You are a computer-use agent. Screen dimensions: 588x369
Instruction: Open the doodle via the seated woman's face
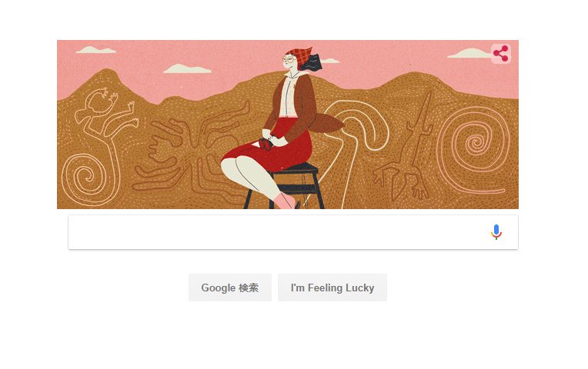click(289, 60)
